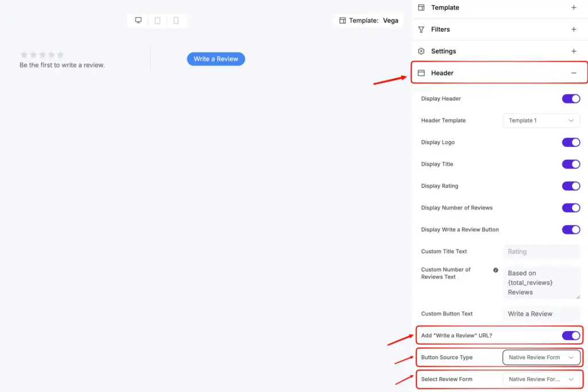Click the Write a Review button
Image resolution: width=588 pixels, height=392 pixels.
[216, 59]
